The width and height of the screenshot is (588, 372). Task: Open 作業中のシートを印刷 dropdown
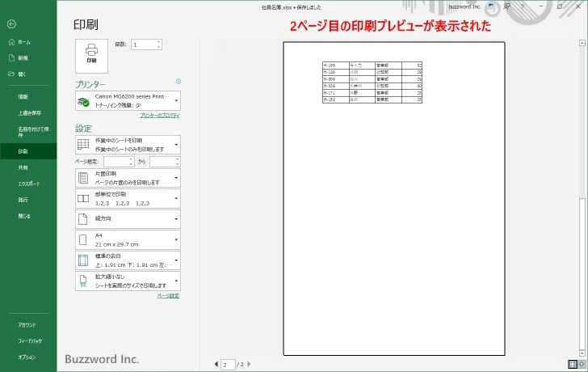click(128, 145)
